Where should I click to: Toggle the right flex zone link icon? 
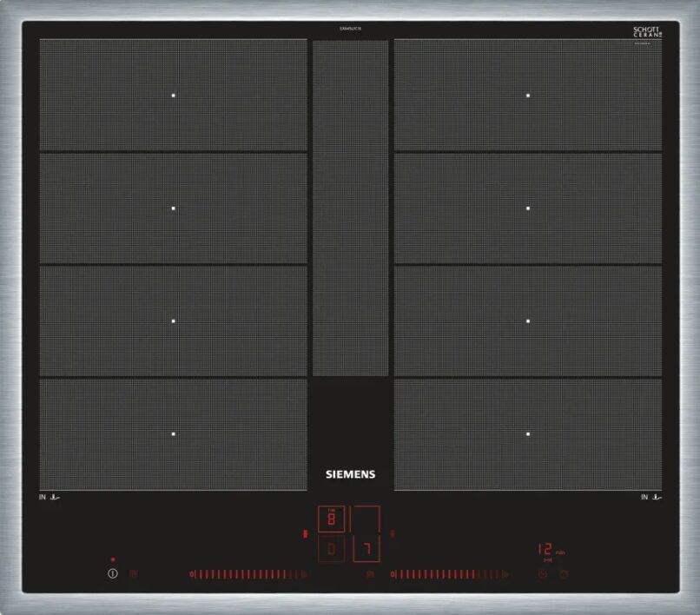(393, 533)
